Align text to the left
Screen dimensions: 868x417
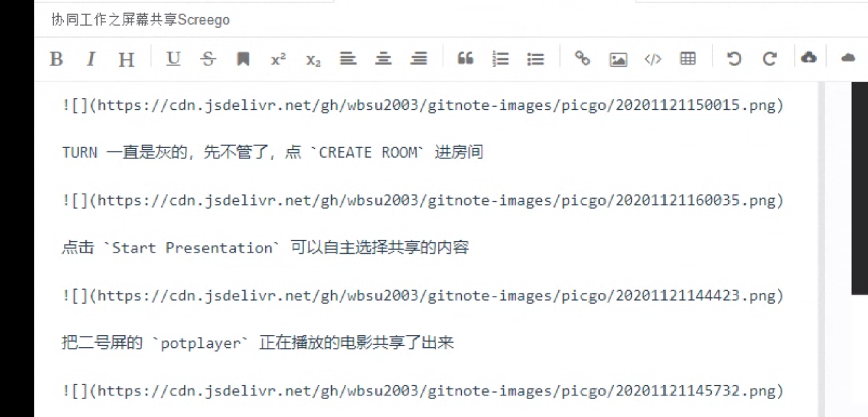click(x=348, y=59)
